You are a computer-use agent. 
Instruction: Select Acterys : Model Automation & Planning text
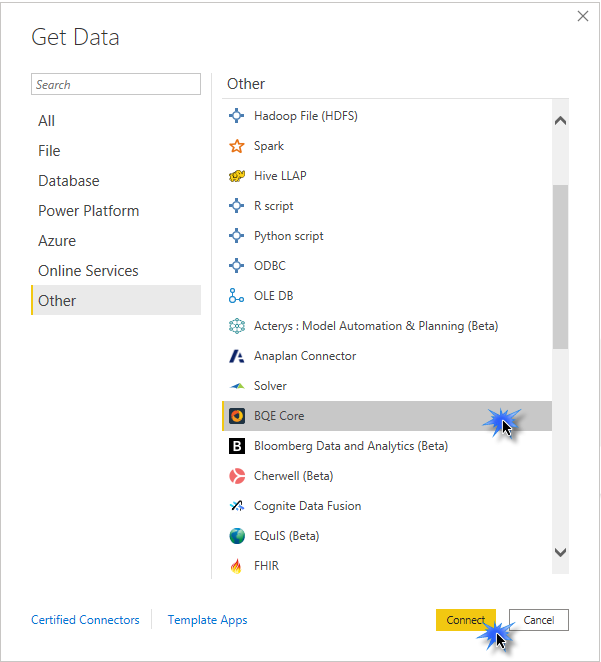(376, 326)
